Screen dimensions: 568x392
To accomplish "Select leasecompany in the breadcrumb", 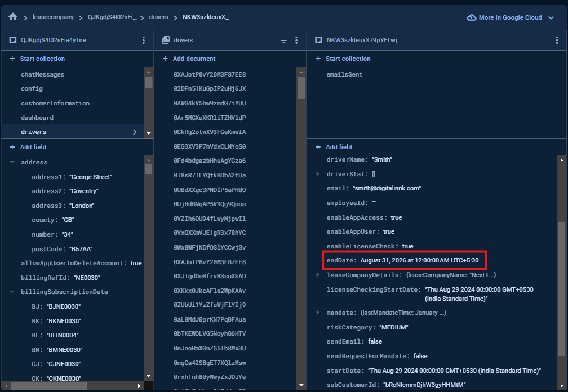I will 53,17.
